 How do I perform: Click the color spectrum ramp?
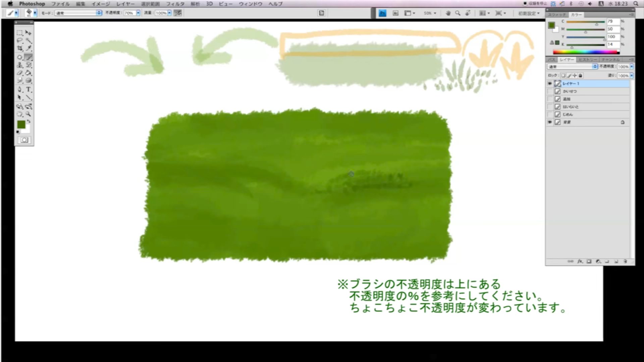click(x=586, y=52)
